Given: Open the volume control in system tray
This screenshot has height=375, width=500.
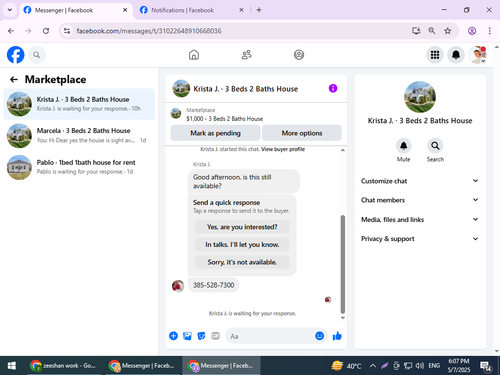Looking at the screenshot, I should (419, 366).
